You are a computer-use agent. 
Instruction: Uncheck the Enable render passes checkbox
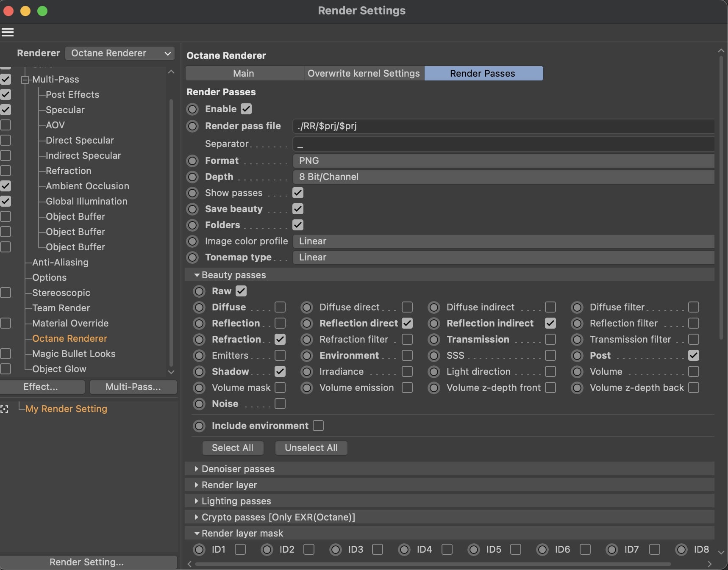tap(246, 109)
